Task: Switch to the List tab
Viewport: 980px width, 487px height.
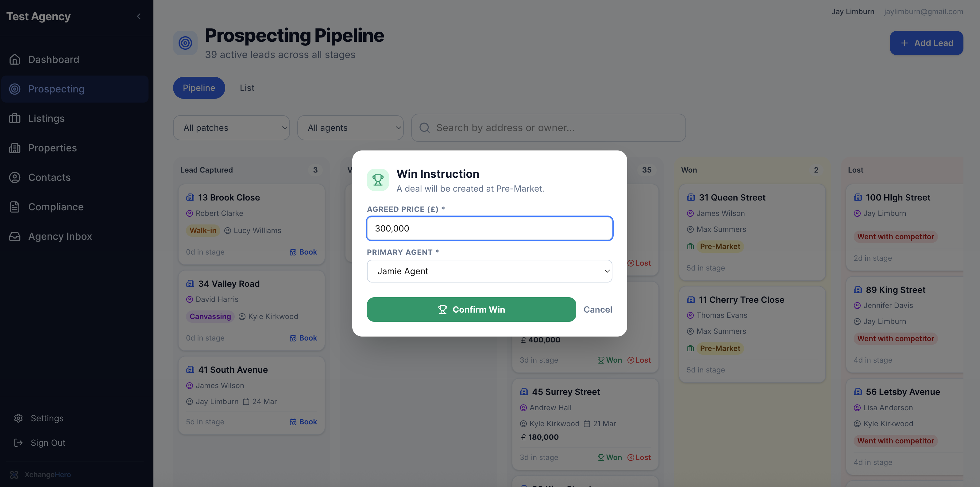Action: point(247,88)
